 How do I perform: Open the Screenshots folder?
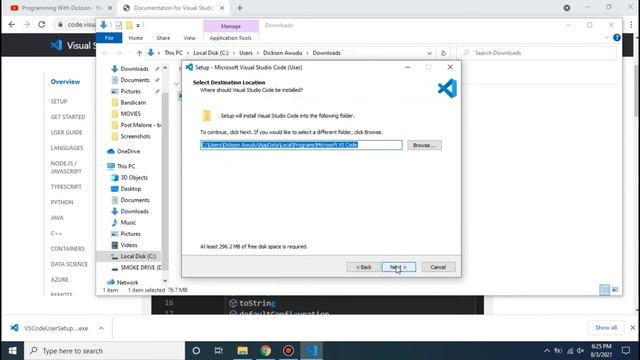135,136
